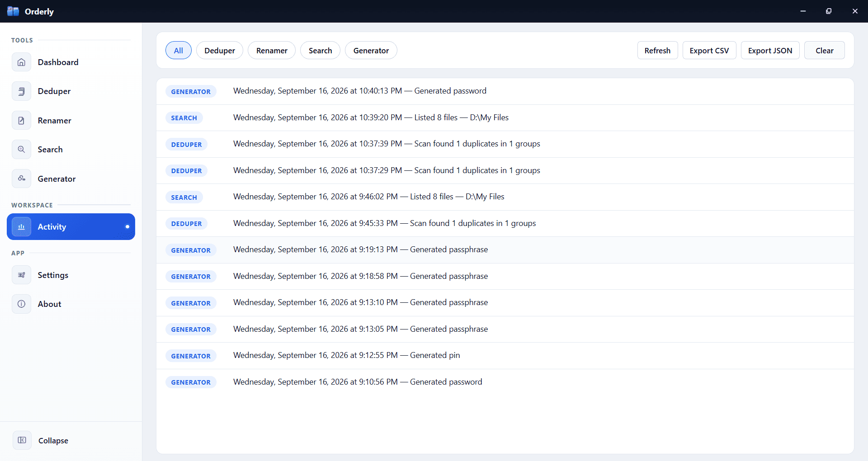Click GENERATOR badge on 10:40:13 PM row

191,91
